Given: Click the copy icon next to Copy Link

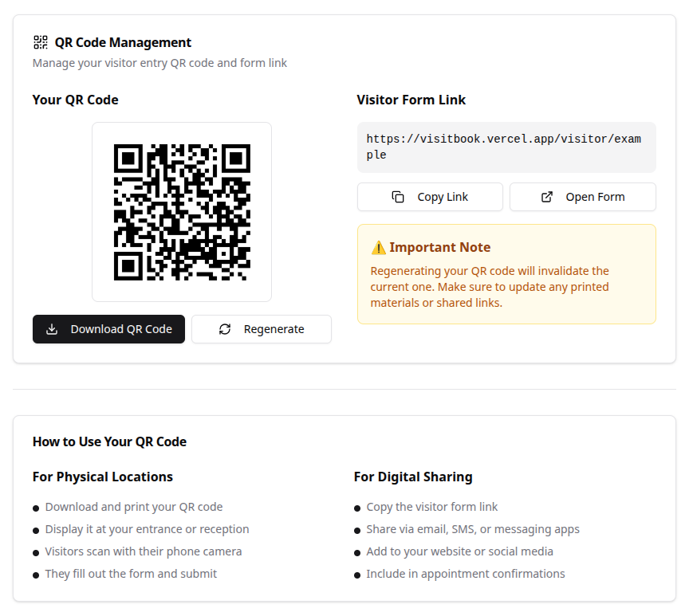Looking at the screenshot, I should (398, 197).
